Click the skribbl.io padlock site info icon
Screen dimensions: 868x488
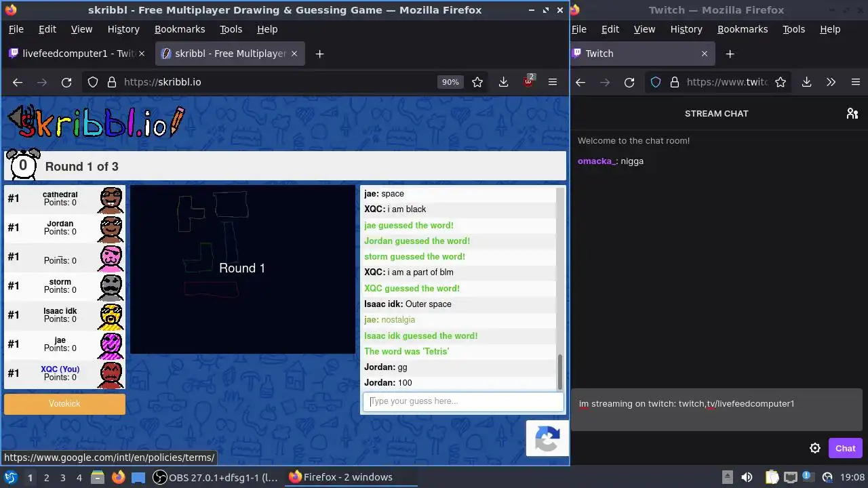[112, 82]
